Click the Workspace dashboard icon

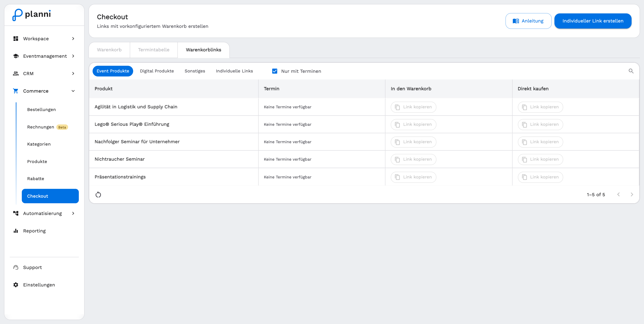[x=16, y=39]
